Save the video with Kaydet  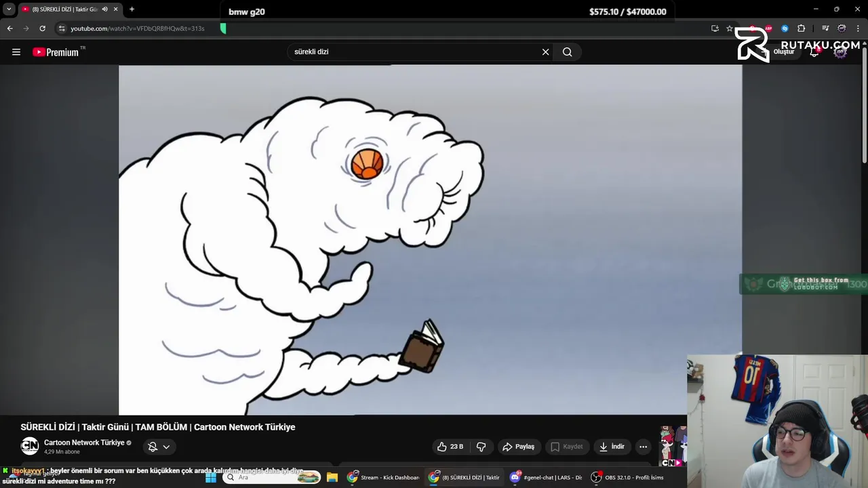click(x=567, y=447)
